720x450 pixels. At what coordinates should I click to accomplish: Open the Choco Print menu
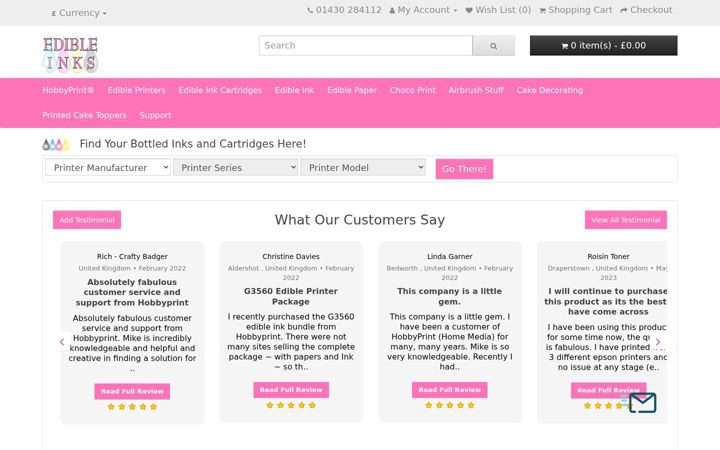(413, 90)
